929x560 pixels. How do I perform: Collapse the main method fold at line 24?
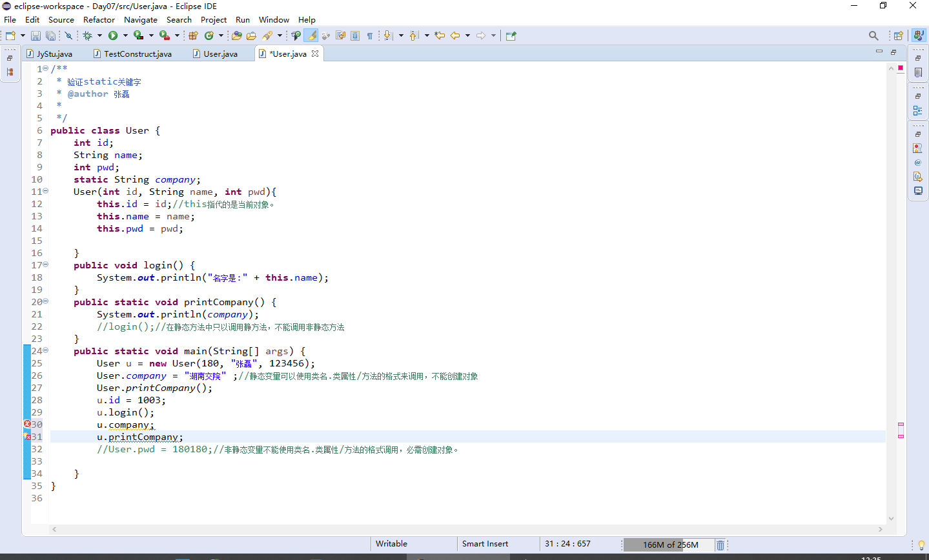[x=45, y=350]
